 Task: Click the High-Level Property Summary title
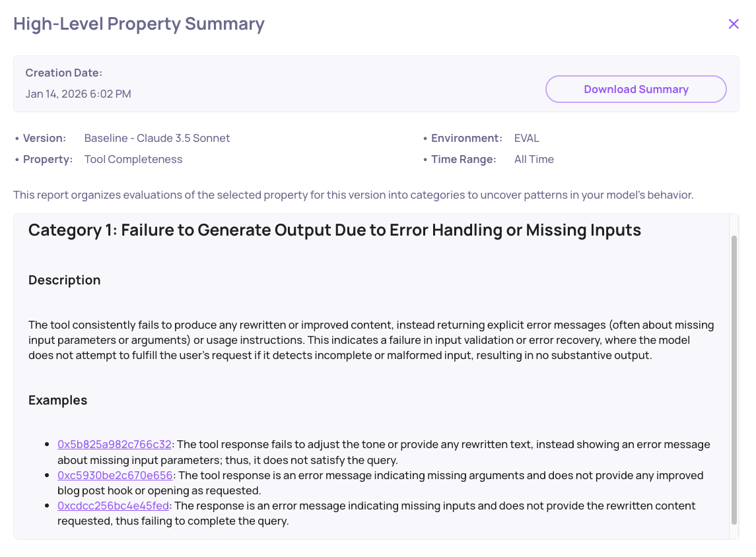pos(139,24)
